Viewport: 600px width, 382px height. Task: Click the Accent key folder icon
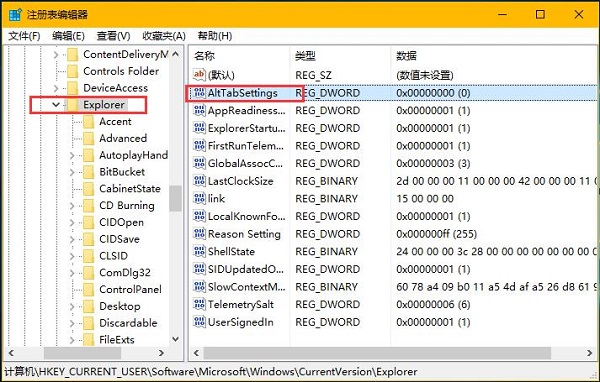coord(88,122)
